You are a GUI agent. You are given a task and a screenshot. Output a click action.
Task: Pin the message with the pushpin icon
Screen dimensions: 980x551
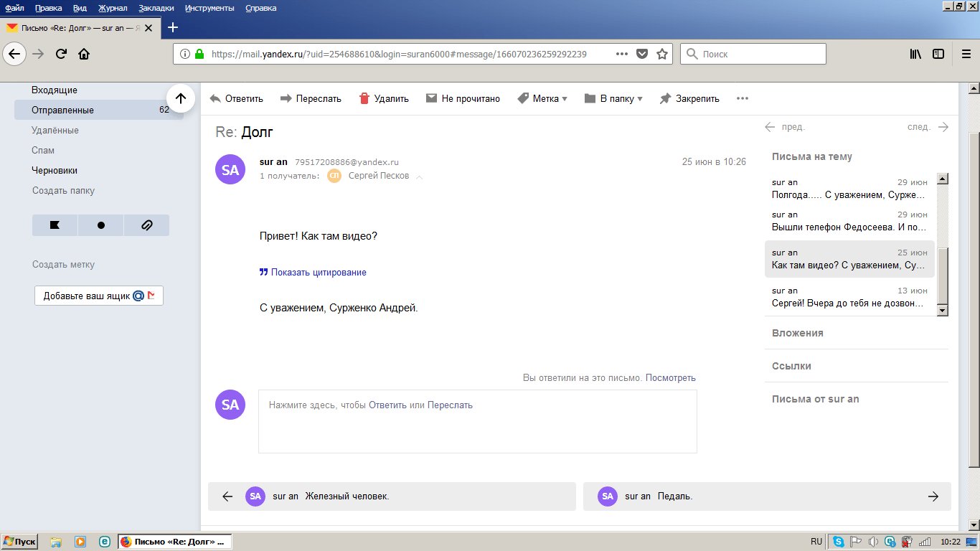tap(665, 98)
